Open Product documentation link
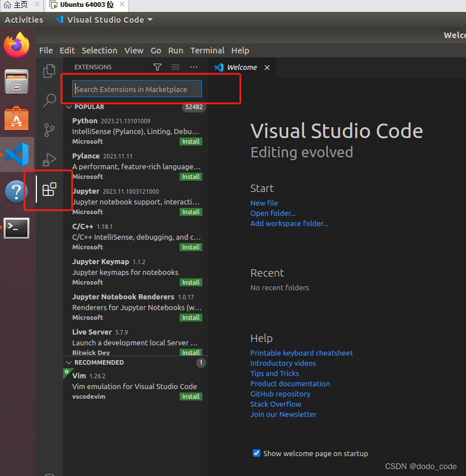Viewport: 466px width, 476px height. (x=290, y=383)
